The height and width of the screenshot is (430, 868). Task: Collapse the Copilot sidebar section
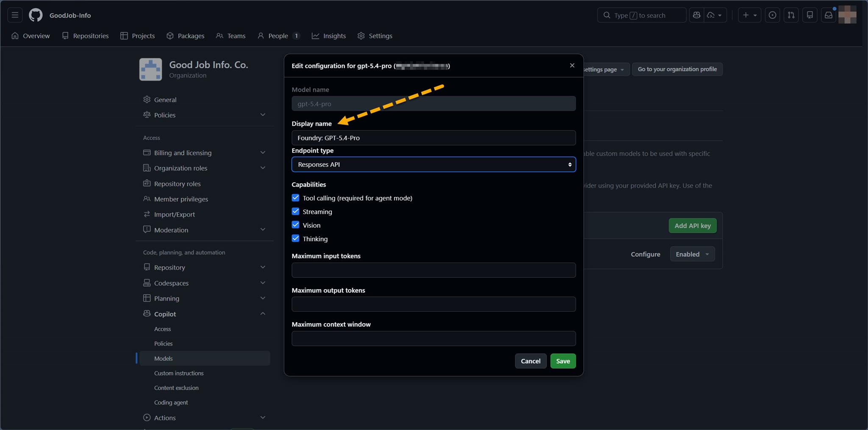pos(262,314)
